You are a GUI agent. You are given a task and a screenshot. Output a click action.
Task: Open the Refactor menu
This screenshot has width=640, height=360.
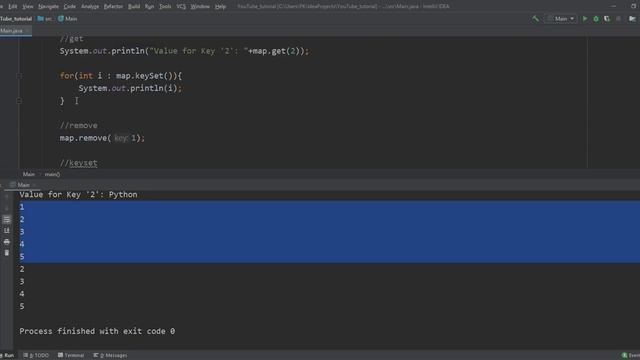pos(113,7)
